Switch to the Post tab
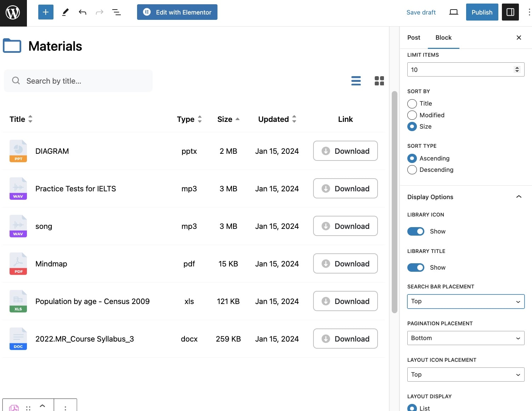Screen dimensions: 532x411 414,38
